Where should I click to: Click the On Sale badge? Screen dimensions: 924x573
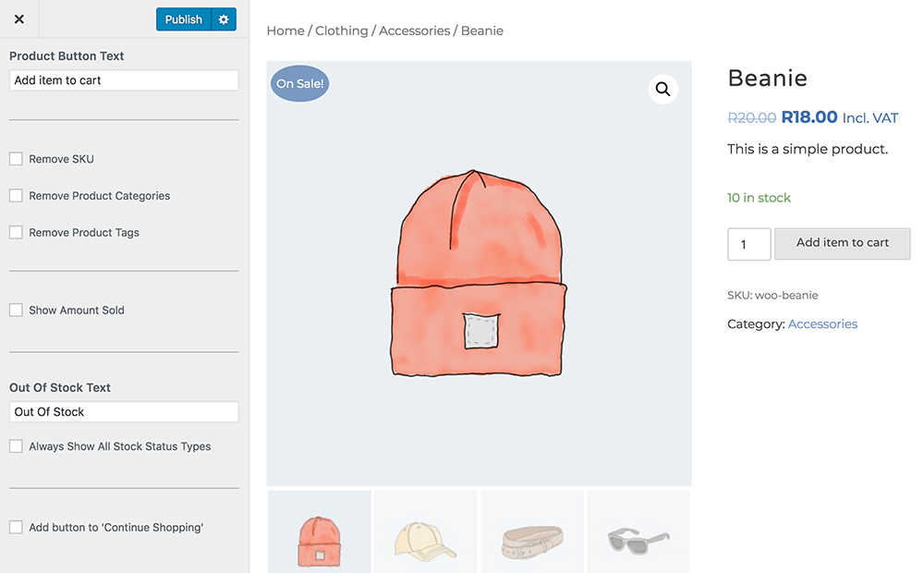point(299,84)
